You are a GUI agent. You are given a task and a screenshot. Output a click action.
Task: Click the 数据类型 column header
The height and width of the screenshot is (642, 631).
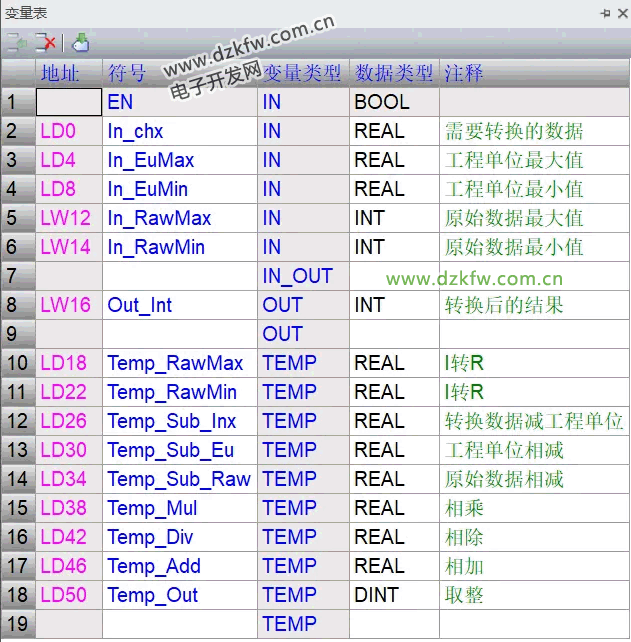[x=394, y=73]
